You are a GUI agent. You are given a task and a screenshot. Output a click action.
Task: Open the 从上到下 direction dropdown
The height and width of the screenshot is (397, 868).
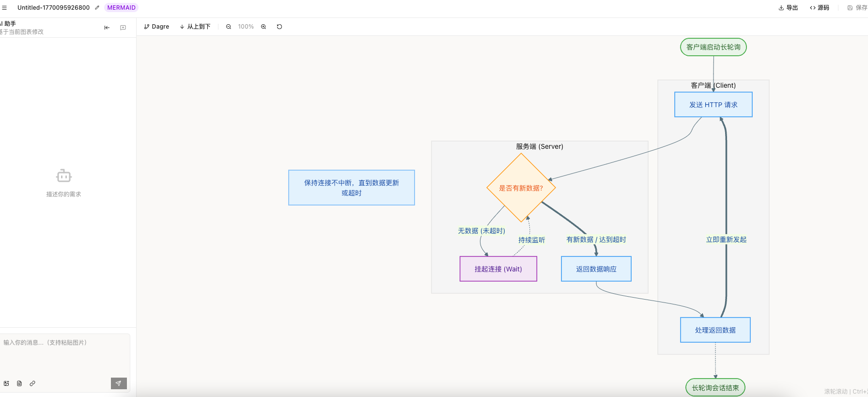tap(195, 27)
